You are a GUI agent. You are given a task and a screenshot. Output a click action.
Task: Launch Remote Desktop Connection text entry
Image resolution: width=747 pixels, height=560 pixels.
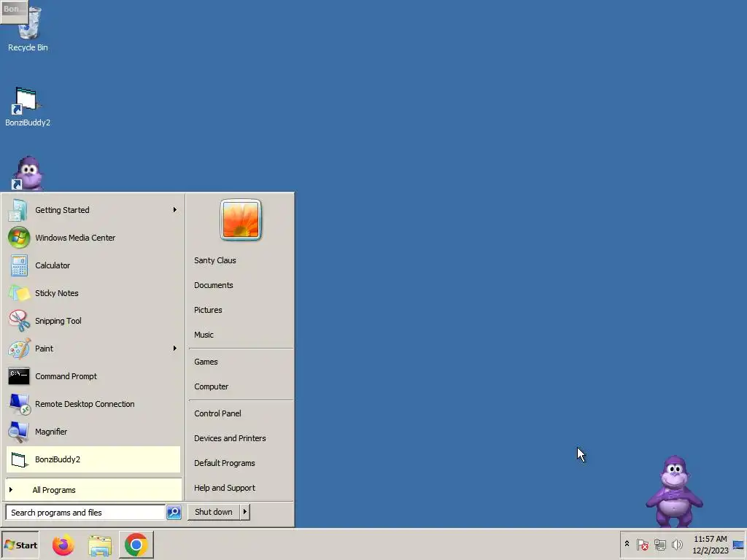click(85, 404)
